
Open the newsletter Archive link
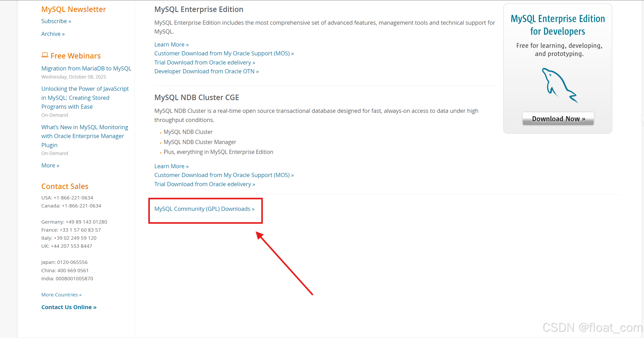pyautogui.click(x=53, y=34)
